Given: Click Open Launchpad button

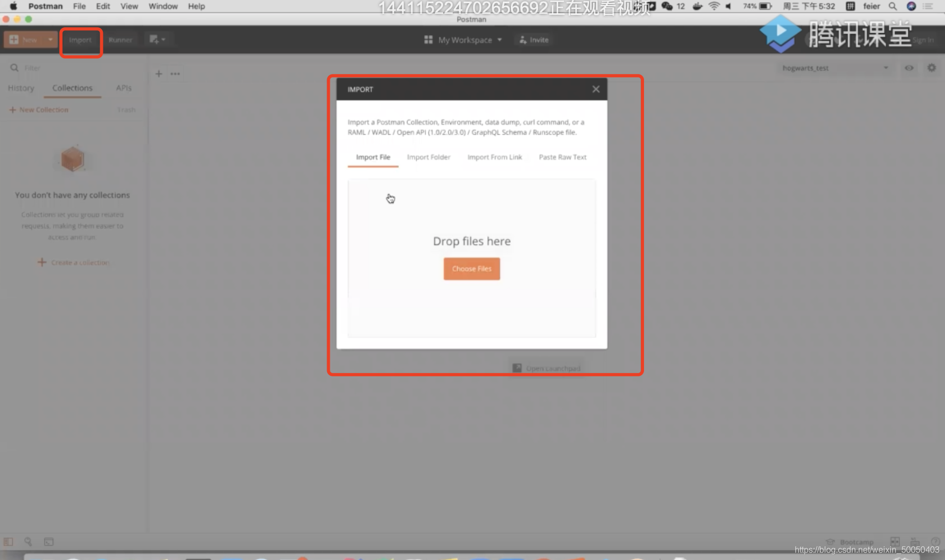Looking at the screenshot, I should coord(547,368).
